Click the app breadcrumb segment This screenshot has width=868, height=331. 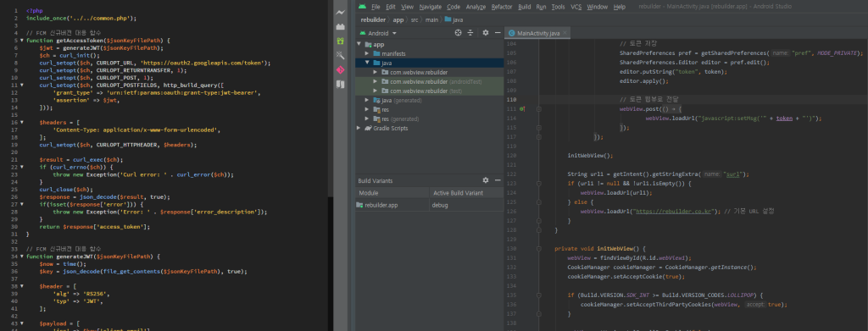(398, 19)
